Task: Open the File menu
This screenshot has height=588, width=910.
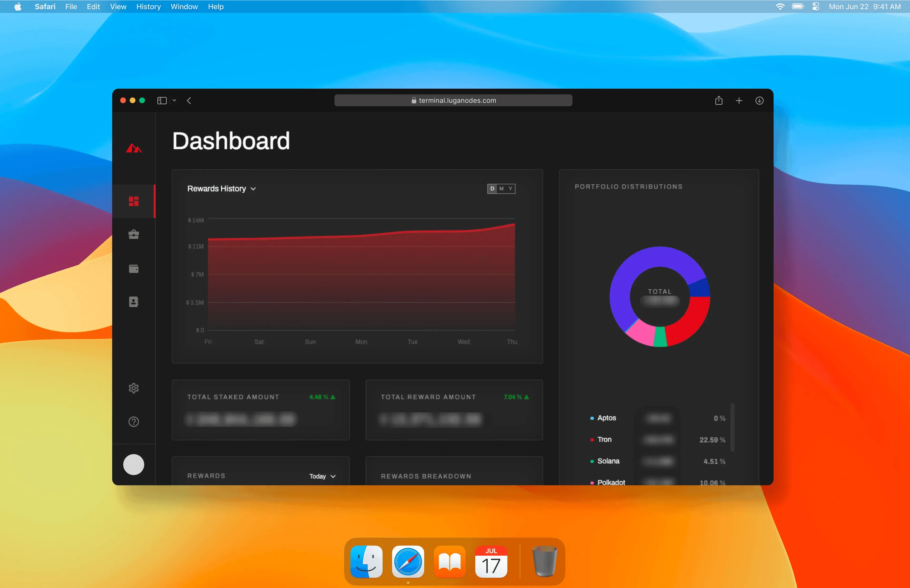Action: click(x=71, y=7)
